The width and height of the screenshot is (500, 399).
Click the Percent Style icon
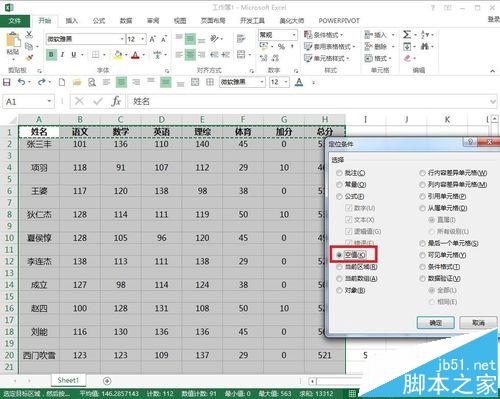[282, 47]
